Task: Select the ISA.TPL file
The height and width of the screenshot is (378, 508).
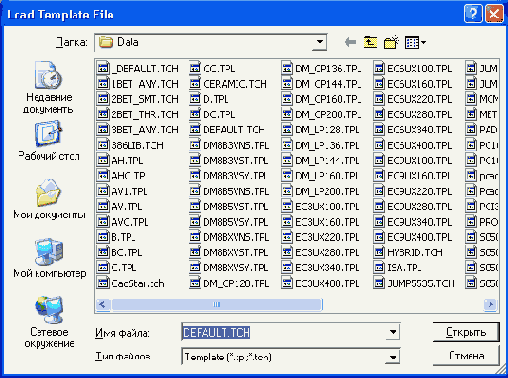Action: 397,268
